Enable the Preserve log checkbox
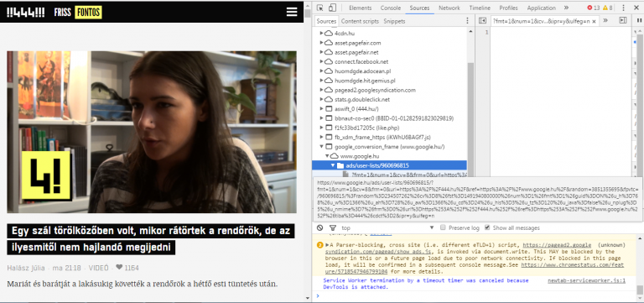This screenshot has height=303, width=644. click(443, 227)
